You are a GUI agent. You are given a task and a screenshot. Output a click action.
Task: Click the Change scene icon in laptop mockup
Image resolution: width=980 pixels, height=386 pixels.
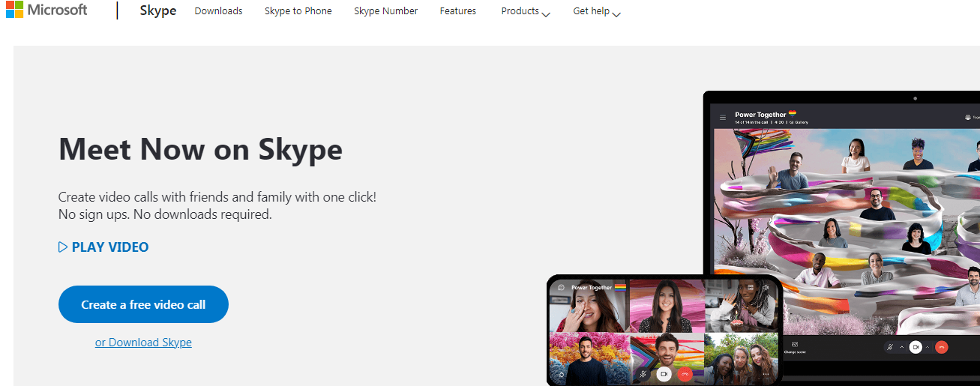click(x=795, y=344)
